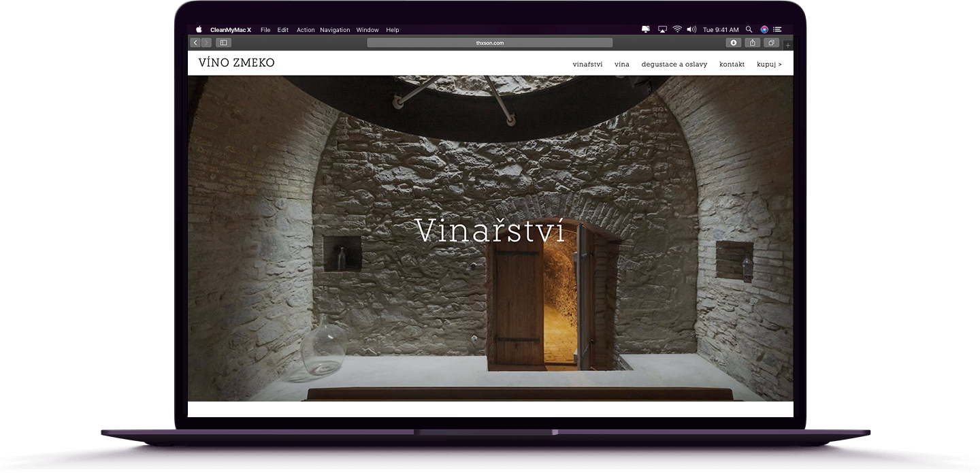Image resolution: width=980 pixels, height=473 pixels.
Task: Open the Edit menu
Action: 283,30
